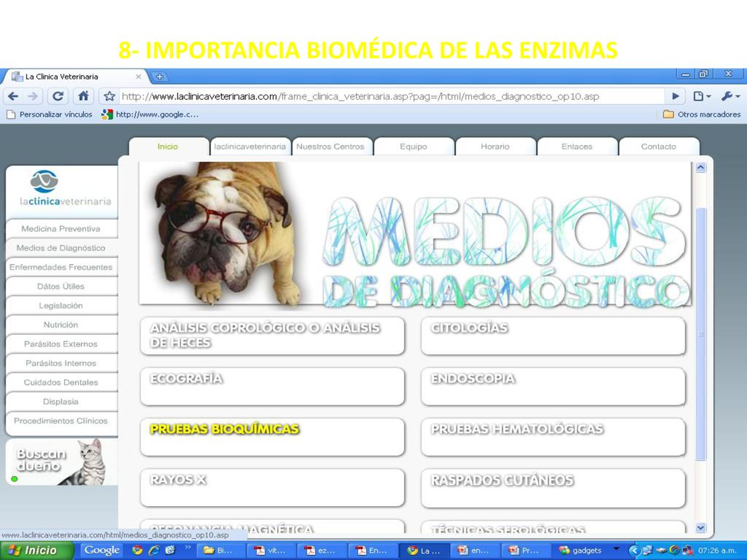Click the page scrollbar up arrow
Screen dimensions: 747x560
pos(701,167)
